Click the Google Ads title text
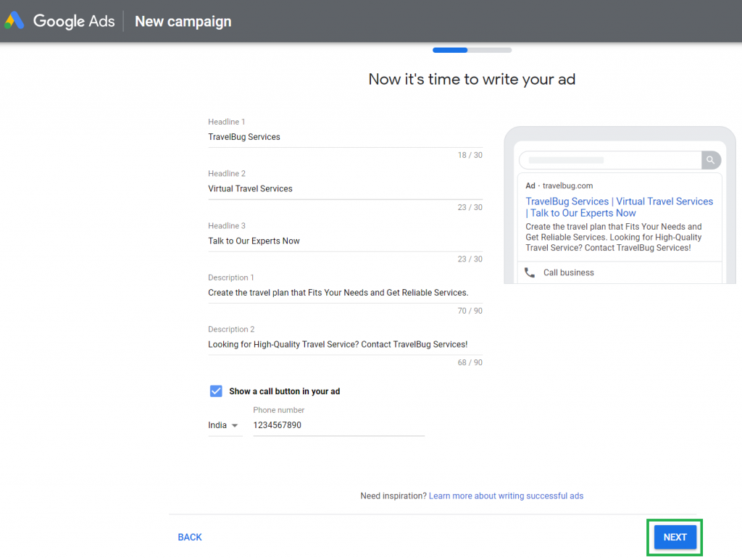 (x=74, y=21)
